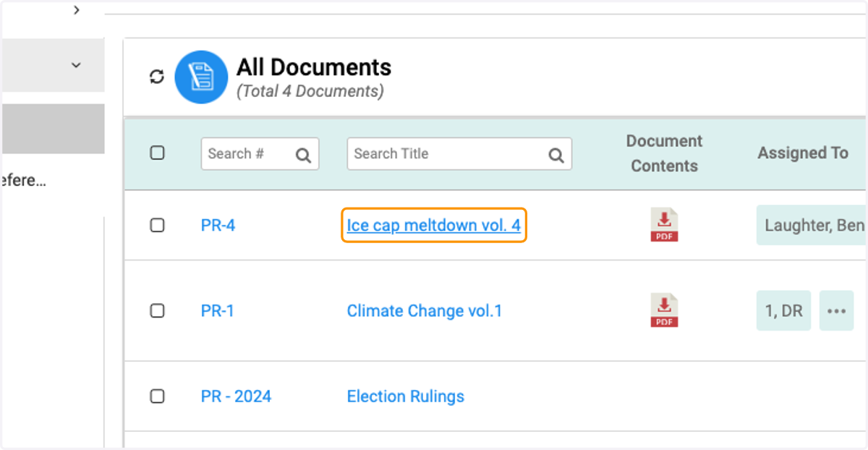Click the All Documents heading
This screenshot has width=868, height=450.
pos(314,67)
